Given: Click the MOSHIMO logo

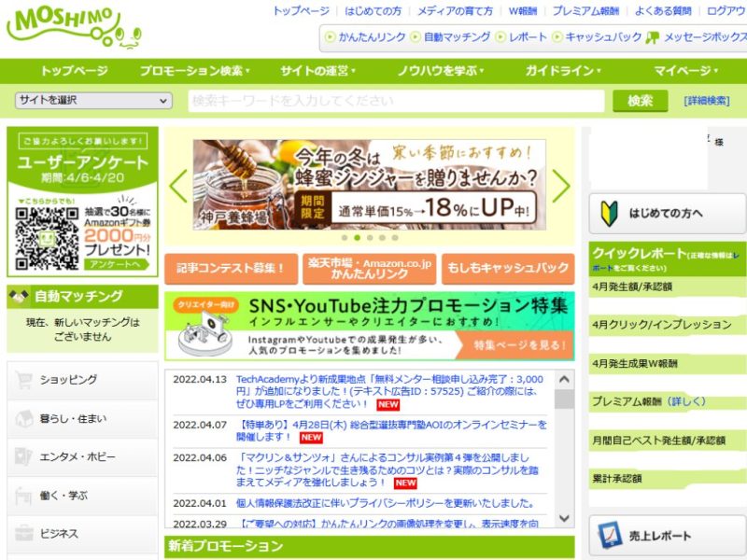Looking at the screenshot, I should click(x=74, y=28).
